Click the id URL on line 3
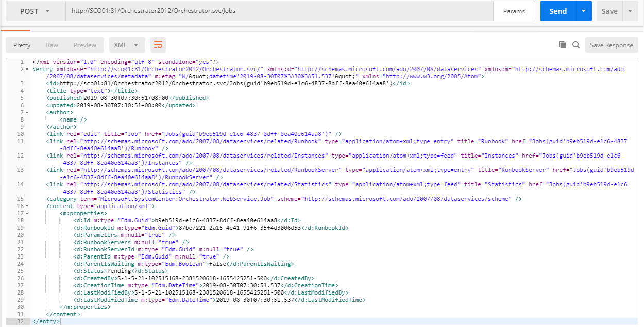 click(x=226, y=83)
